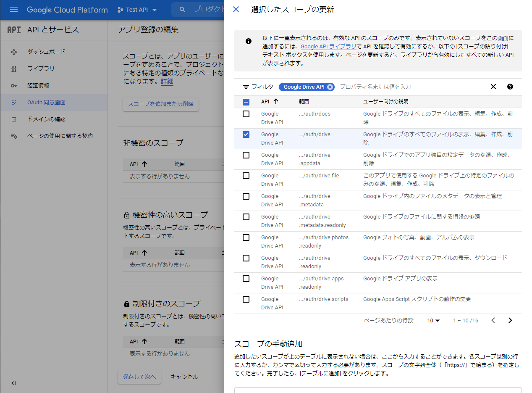Click the 1 – 10 /16 pagination text
The width and height of the screenshot is (532, 393).
coord(466,320)
